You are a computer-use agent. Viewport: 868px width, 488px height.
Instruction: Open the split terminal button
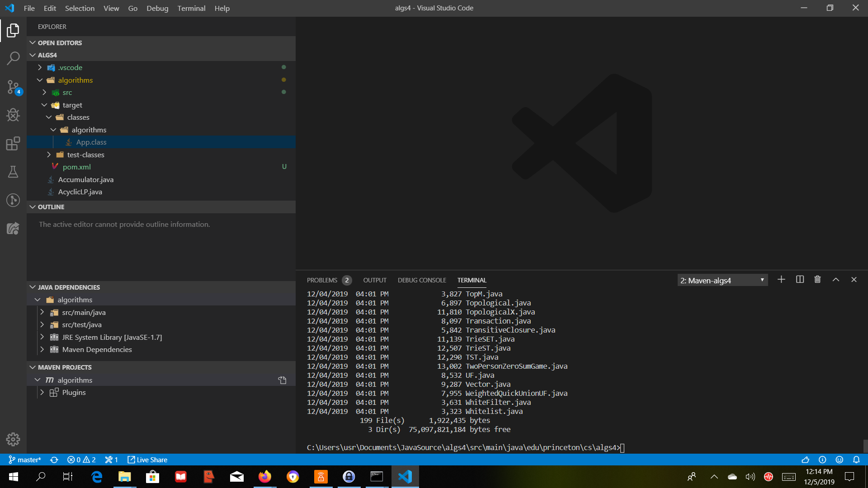[799, 280]
